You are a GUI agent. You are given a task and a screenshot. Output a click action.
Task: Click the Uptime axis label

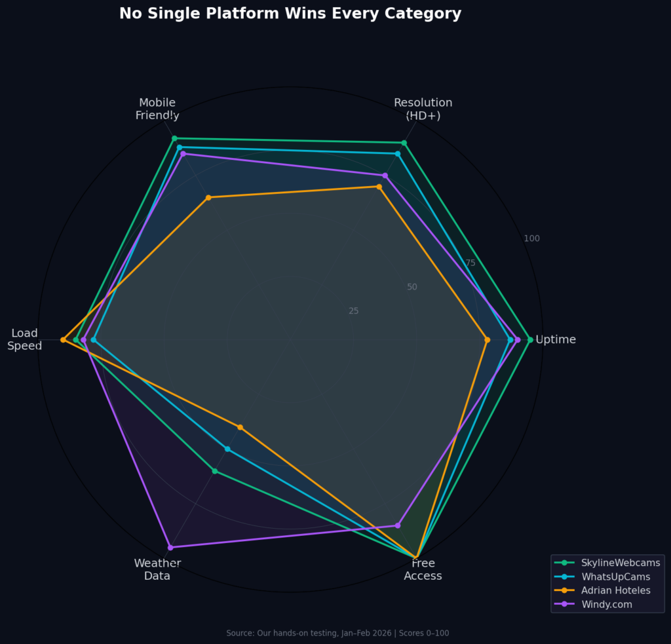(x=556, y=339)
